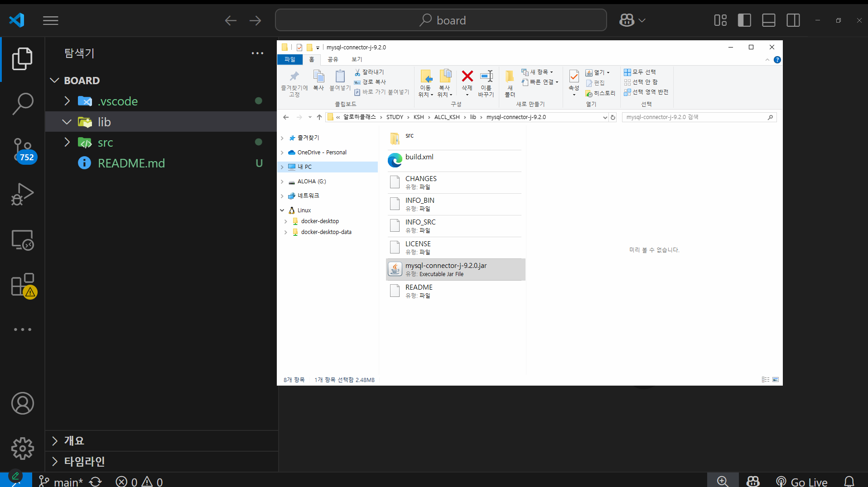The width and height of the screenshot is (868, 487).
Task: Select build.xml in file list
Action: click(x=455, y=160)
